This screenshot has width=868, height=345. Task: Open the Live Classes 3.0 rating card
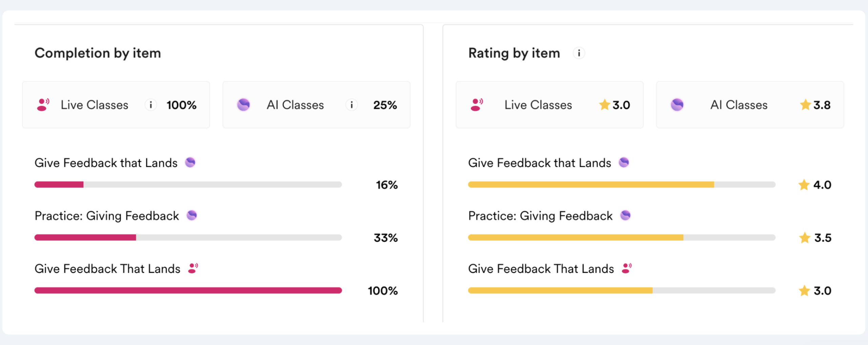click(x=550, y=105)
